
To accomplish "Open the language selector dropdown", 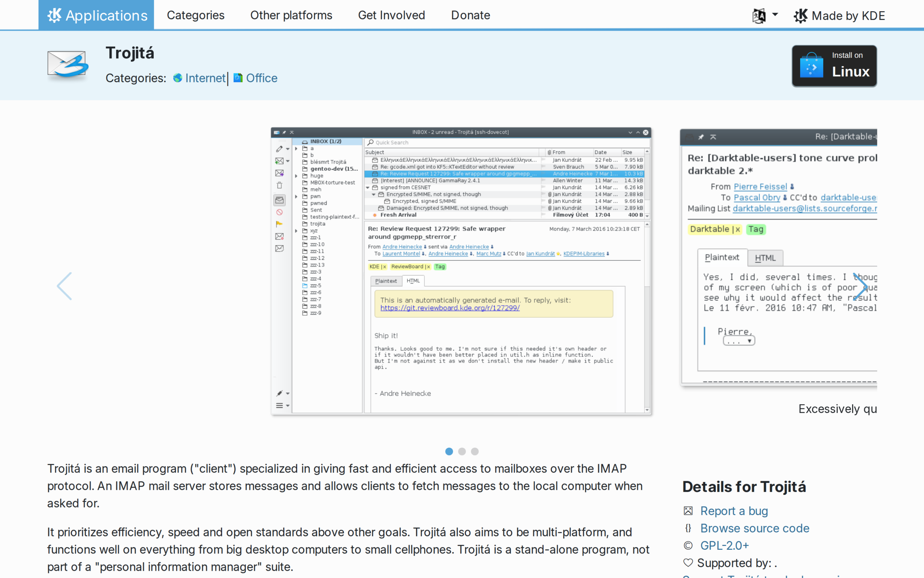I will click(765, 15).
